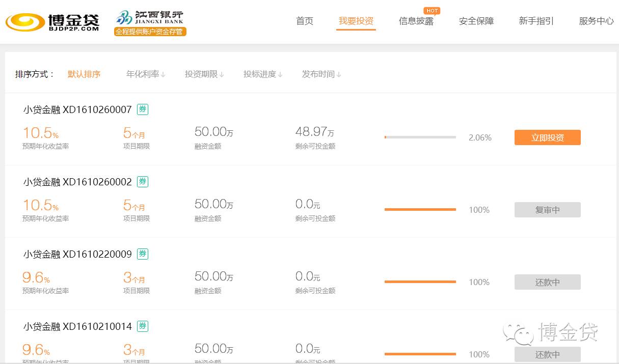619x364 pixels.
Task: Click the 5个月 term of XD1610260002
Action: tap(134, 205)
